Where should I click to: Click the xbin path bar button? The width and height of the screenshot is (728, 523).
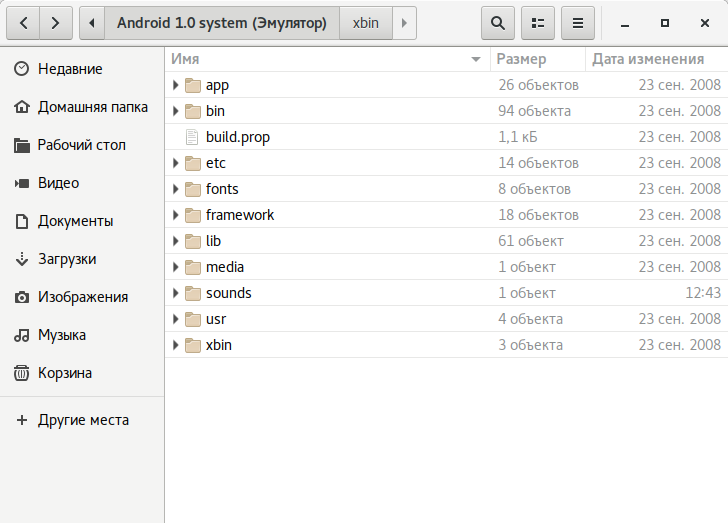(x=366, y=23)
